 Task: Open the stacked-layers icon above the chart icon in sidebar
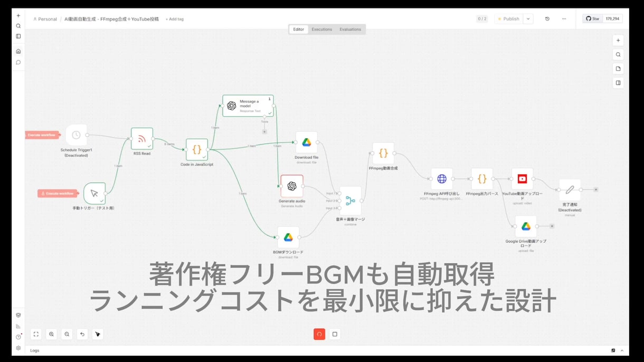click(18, 315)
